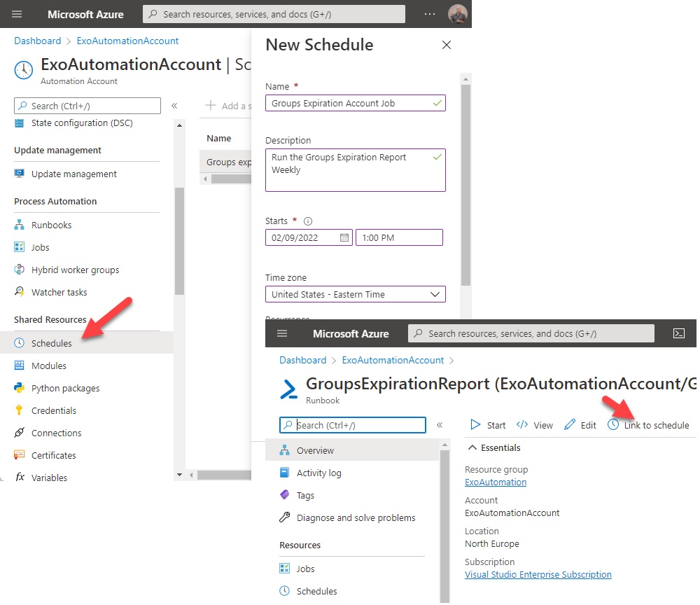700x605 pixels.
Task: Click the Overview icon in runbook menu
Action: 284,450
